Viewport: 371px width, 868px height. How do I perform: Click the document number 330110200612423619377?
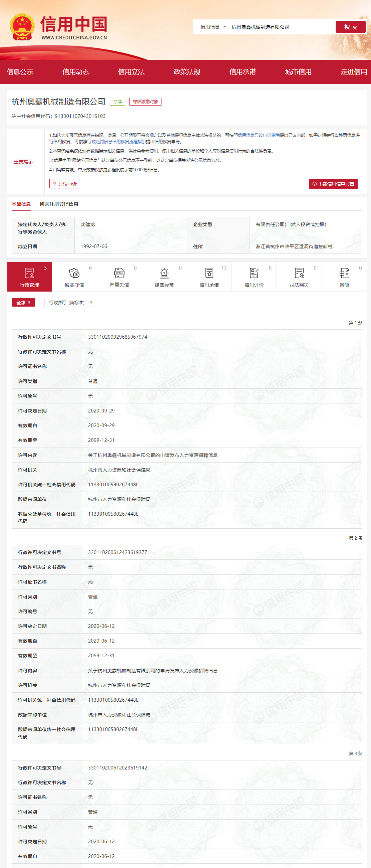point(117,552)
